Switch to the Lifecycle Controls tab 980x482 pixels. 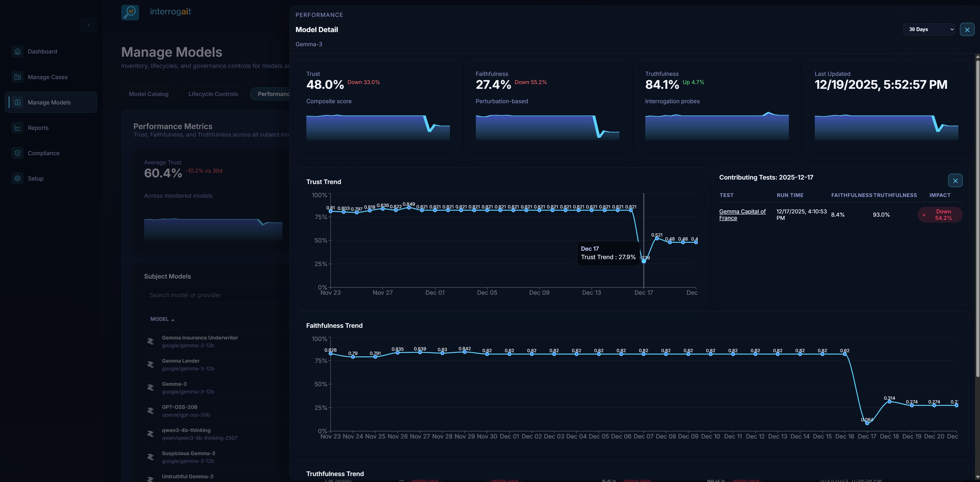[213, 94]
